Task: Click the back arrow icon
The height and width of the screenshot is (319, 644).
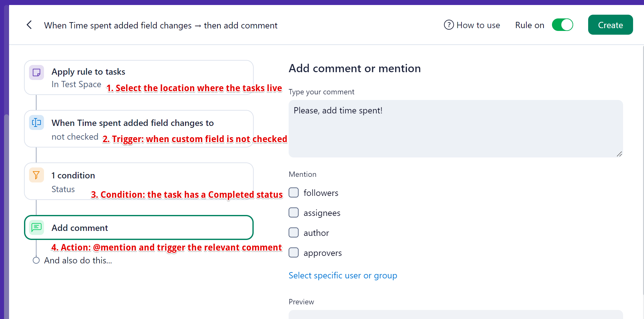Action: click(29, 25)
